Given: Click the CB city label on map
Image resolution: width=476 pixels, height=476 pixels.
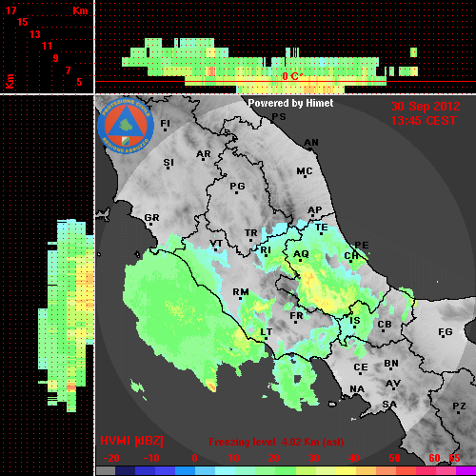Looking at the screenshot, I should tap(385, 325).
